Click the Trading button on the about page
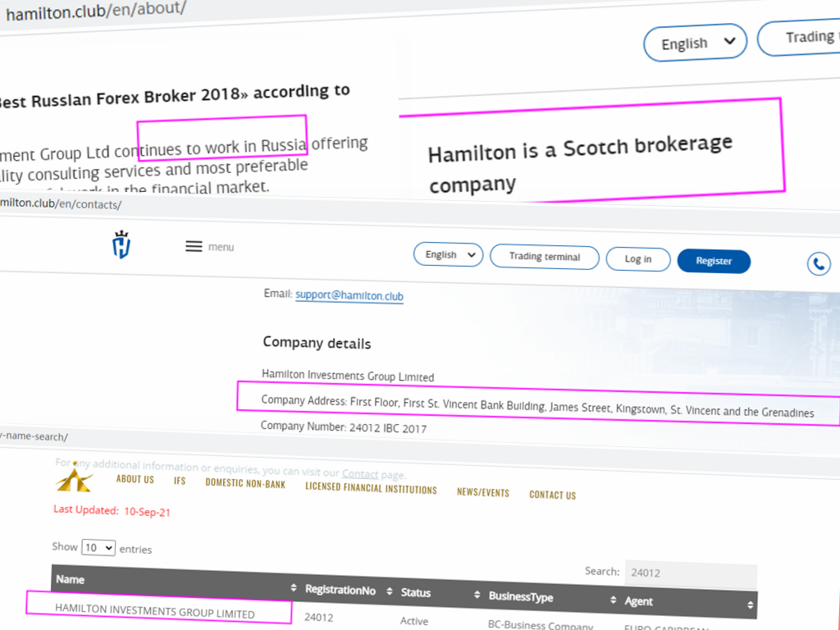 pyautogui.click(x=801, y=38)
